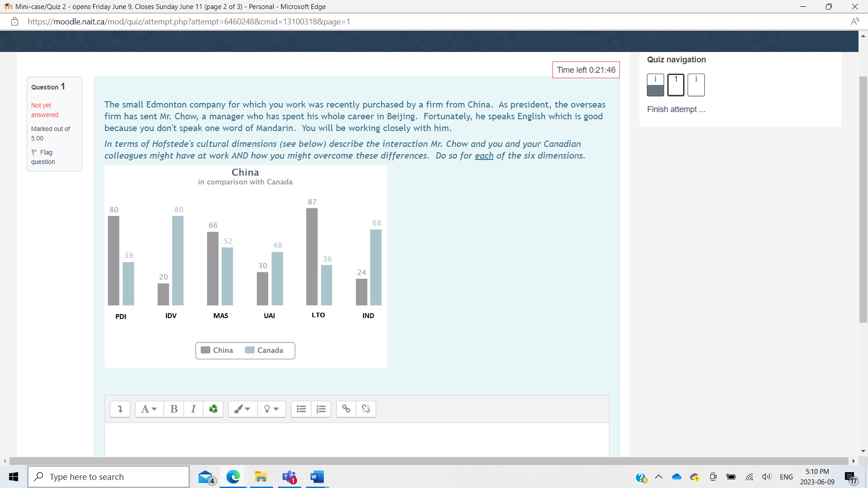Insert a numbered ordered list
868x488 pixels.
(321, 409)
